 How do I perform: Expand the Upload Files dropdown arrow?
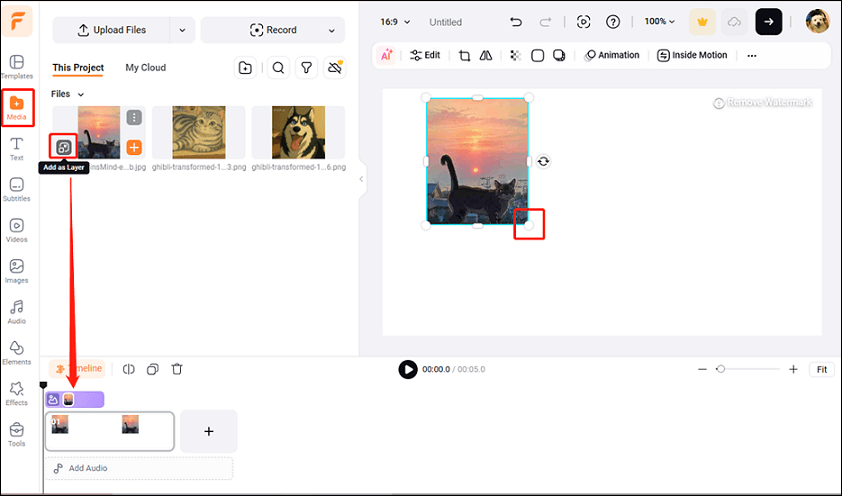[x=183, y=30]
